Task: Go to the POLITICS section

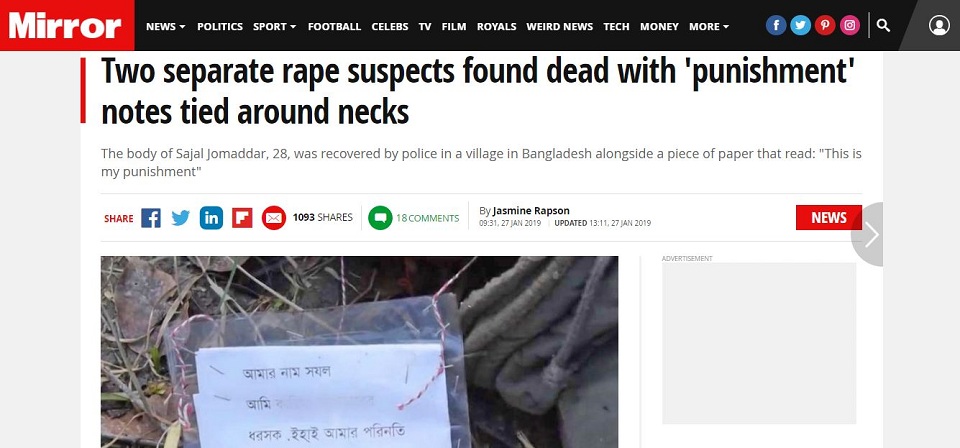Action: pyautogui.click(x=220, y=26)
